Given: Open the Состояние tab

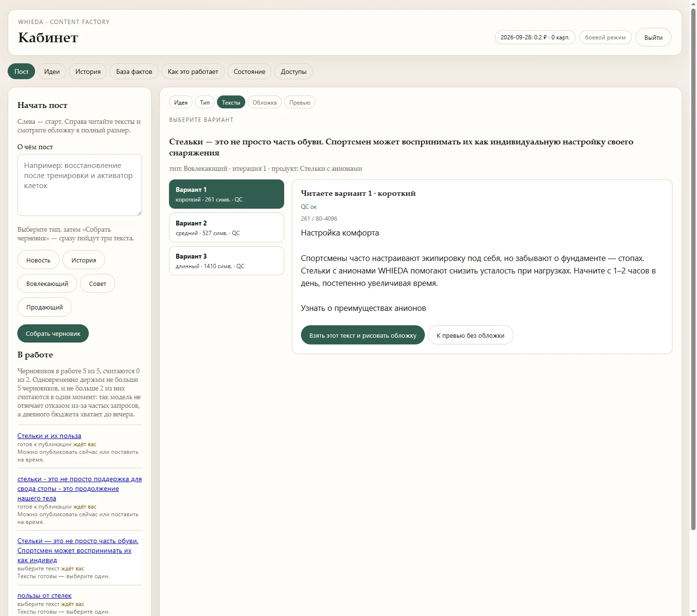Looking at the screenshot, I should [x=249, y=71].
